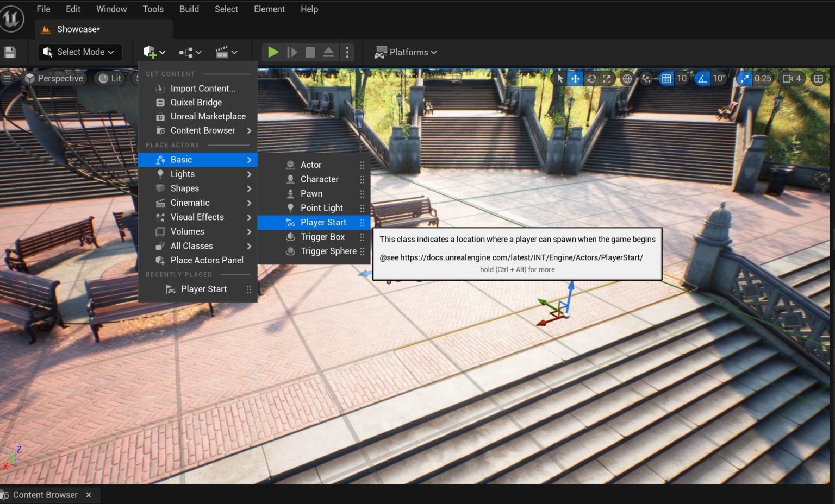Select Player Start from the Basic submenu
The image size is (835, 504).
[x=323, y=222]
